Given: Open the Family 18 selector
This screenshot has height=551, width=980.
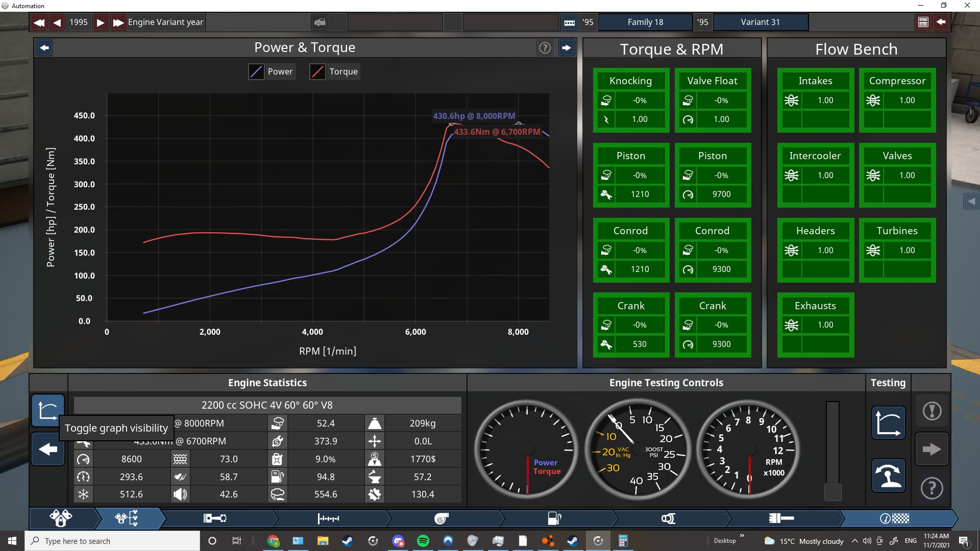Looking at the screenshot, I should pos(645,22).
